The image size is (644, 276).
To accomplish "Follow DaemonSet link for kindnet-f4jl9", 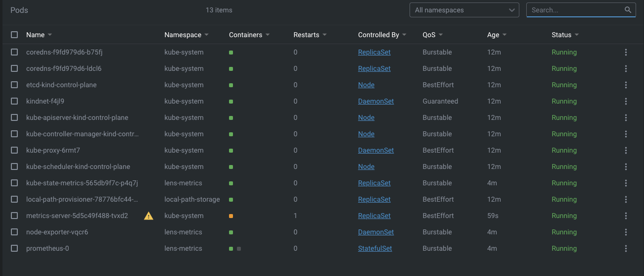I will tap(376, 101).
